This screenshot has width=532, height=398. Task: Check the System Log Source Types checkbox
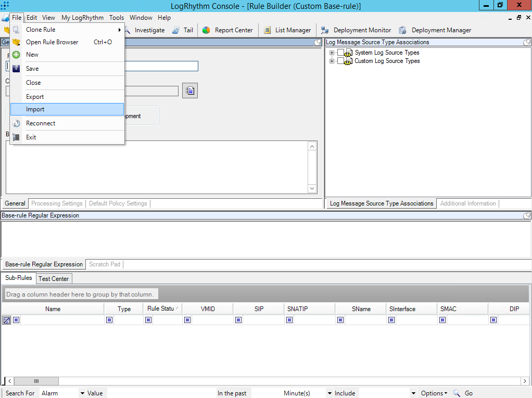340,52
